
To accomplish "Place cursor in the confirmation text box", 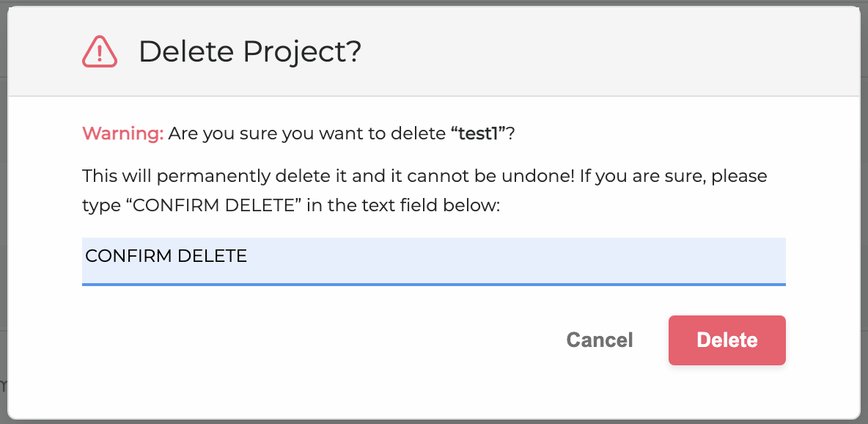I will pos(433,259).
